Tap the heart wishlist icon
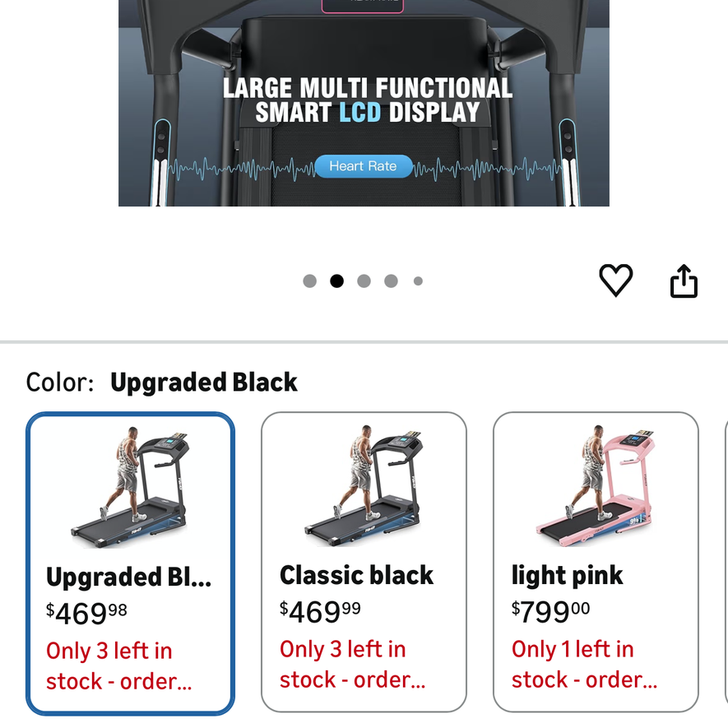 coord(615,280)
